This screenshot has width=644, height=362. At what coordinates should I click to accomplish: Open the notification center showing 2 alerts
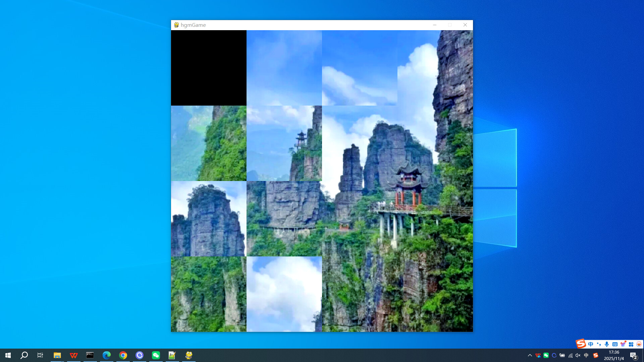(634, 356)
